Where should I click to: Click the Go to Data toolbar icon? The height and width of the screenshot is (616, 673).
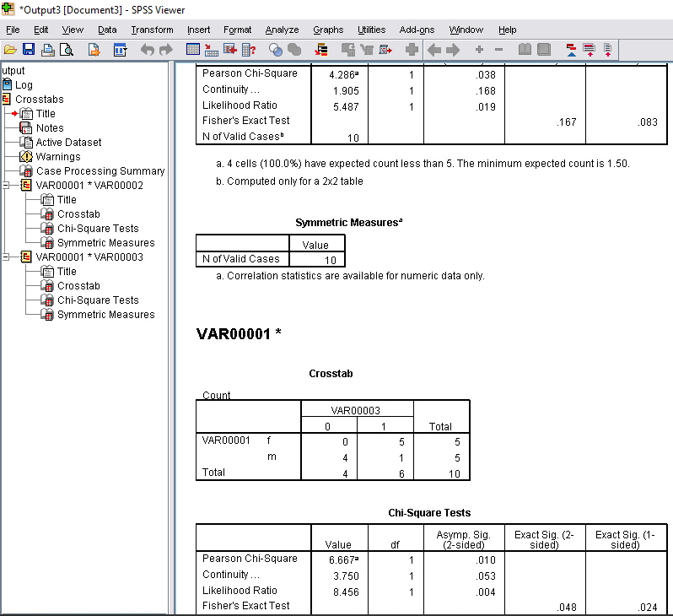(193, 51)
